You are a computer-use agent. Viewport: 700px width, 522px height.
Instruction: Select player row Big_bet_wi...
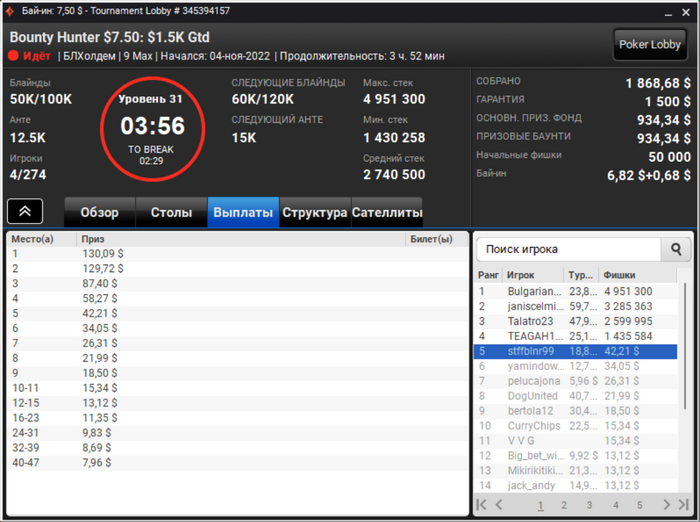point(575,456)
